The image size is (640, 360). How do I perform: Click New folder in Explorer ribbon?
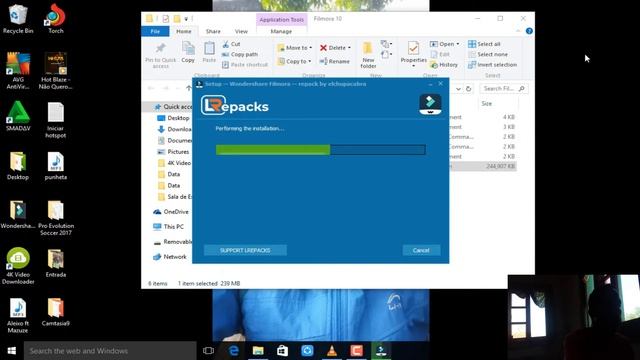pyautogui.click(x=368, y=55)
